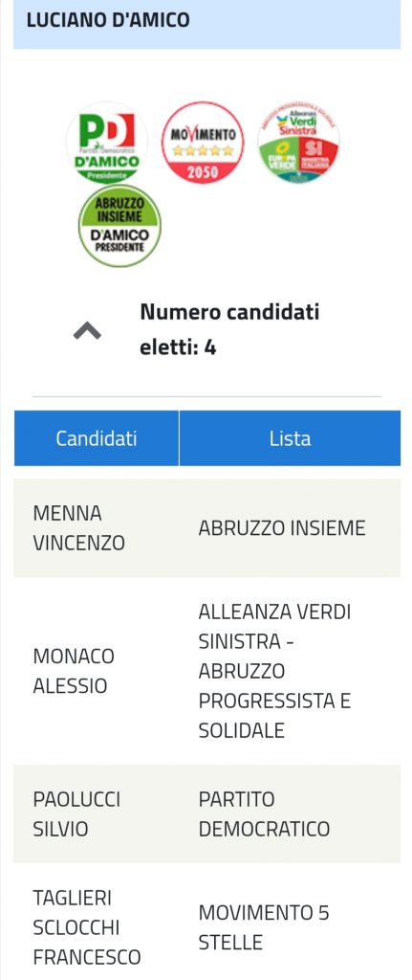
Task: Click the Movimento 5 Stelle list cell
Action: pyautogui.click(x=264, y=927)
